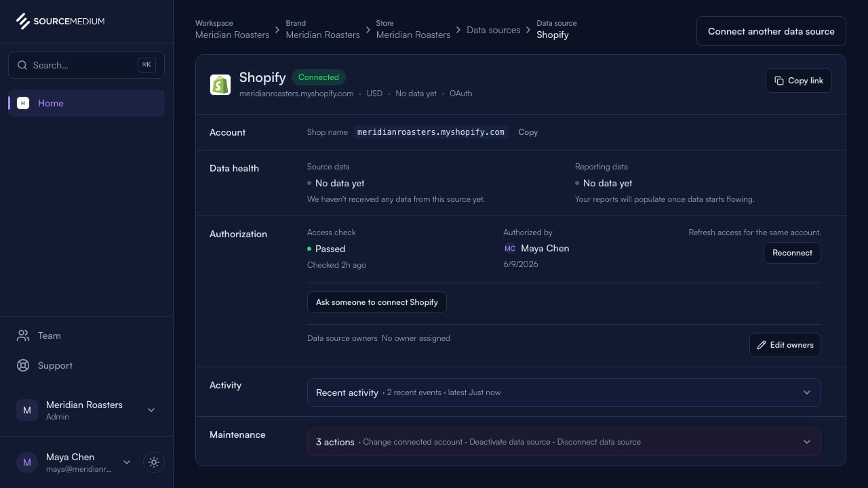Click No owner assigned text

416,338
